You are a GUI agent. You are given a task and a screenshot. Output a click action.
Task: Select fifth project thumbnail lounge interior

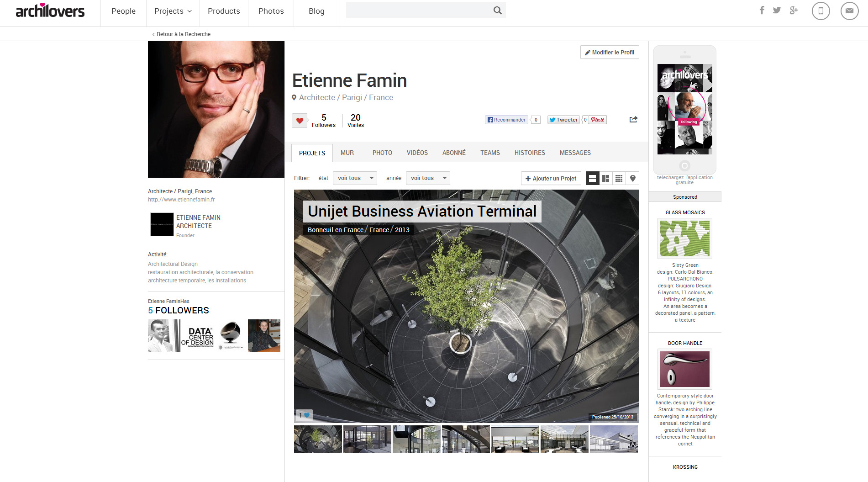point(515,439)
